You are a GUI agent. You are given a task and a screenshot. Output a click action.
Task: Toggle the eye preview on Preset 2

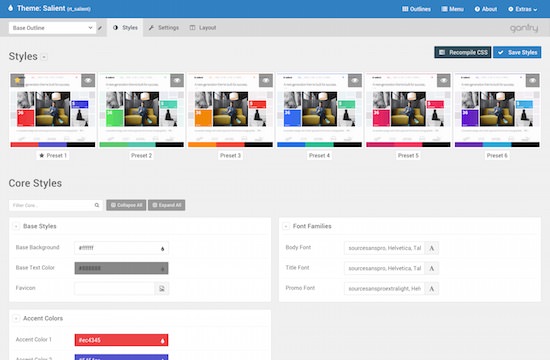pos(177,80)
